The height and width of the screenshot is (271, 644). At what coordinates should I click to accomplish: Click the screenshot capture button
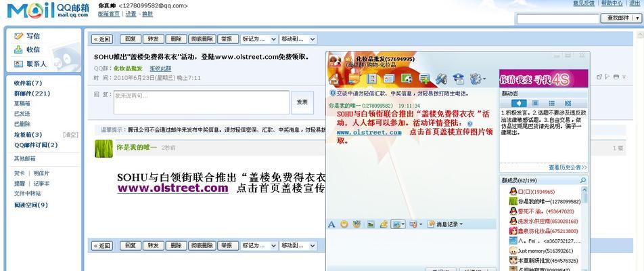pyautogui.click(x=396, y=224)
